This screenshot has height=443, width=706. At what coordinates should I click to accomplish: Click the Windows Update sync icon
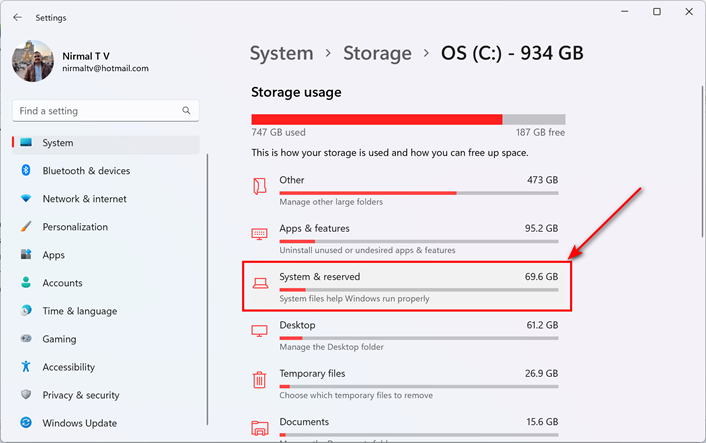pyautogui.click(x=26, y=422)
